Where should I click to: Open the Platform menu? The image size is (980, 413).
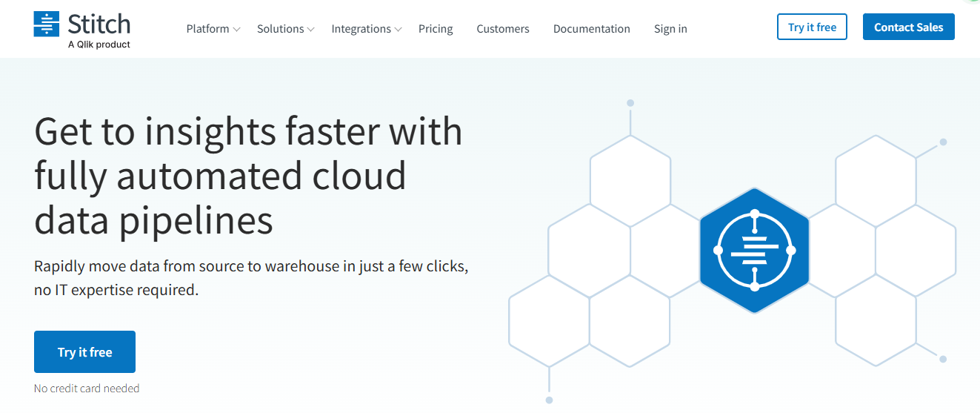[207, 29]
